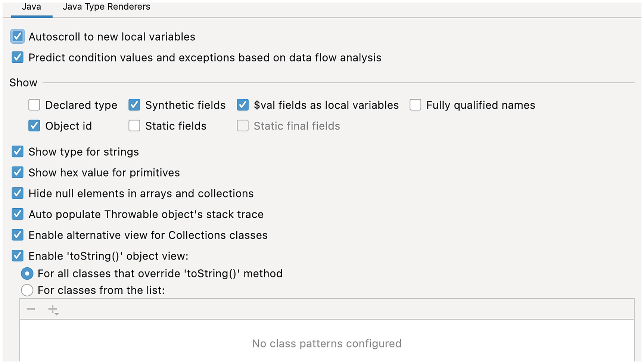Toggle Hide null elements in arrays and collections

[x=18, y=193]
